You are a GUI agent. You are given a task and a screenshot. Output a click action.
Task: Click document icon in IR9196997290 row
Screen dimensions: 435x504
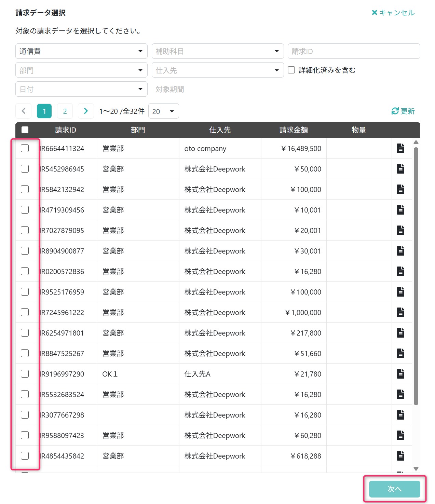pyautogui.click(x=400, y=374)
